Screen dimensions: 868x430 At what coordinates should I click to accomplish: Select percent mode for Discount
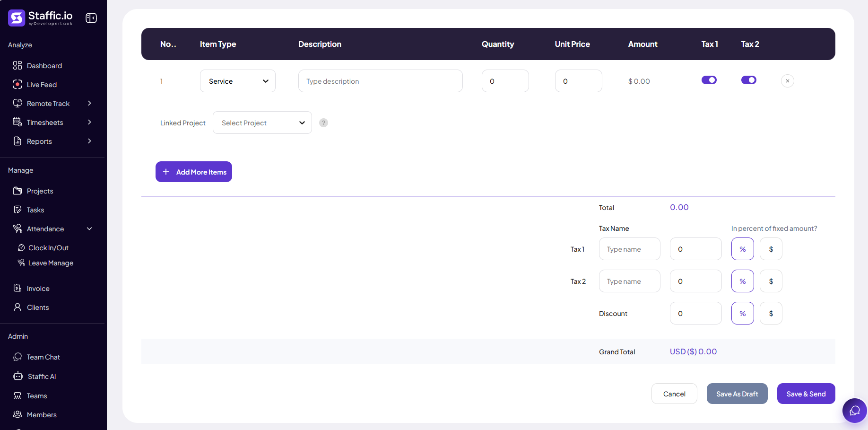click(743, 313)
